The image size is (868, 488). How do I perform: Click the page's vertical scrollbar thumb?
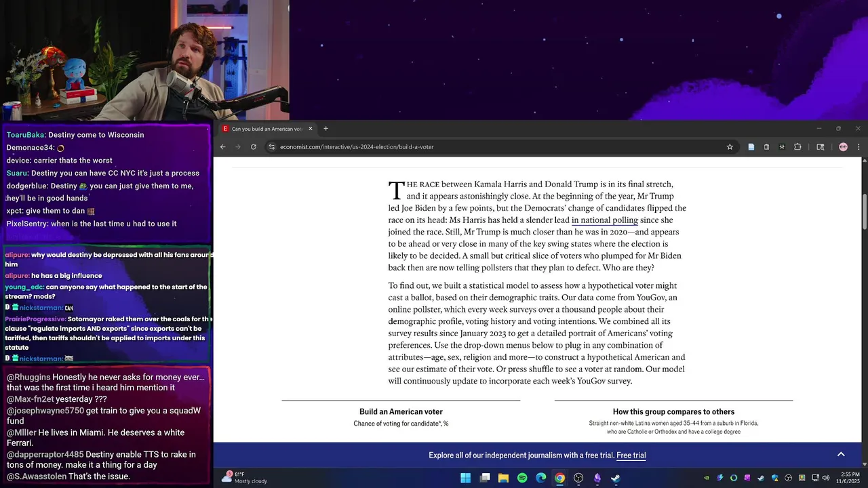tap(865, 212)
